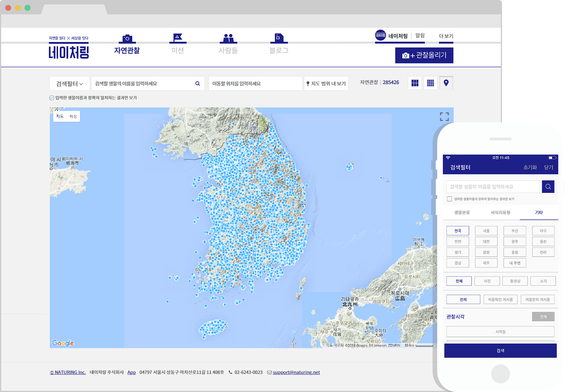Select the 생물분류 tab on mobile
This screenshot has height=392, width=565.
coord(462,212)
